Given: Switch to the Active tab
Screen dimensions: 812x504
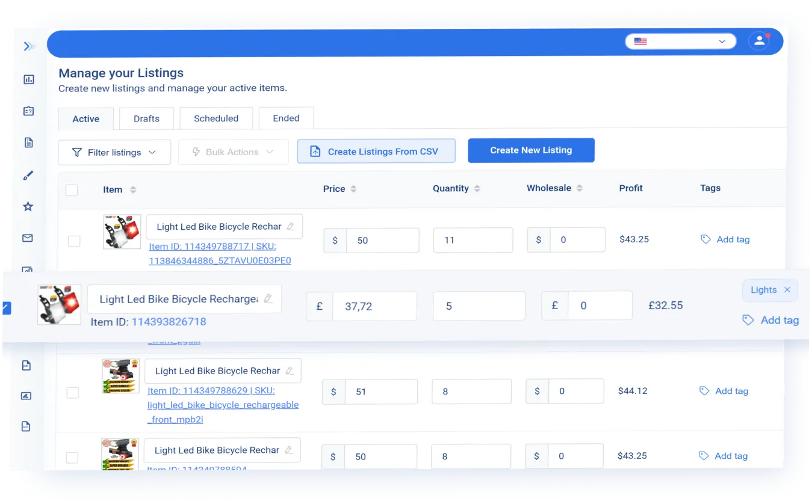Looking at the screenshot, I should click(86, 118).
